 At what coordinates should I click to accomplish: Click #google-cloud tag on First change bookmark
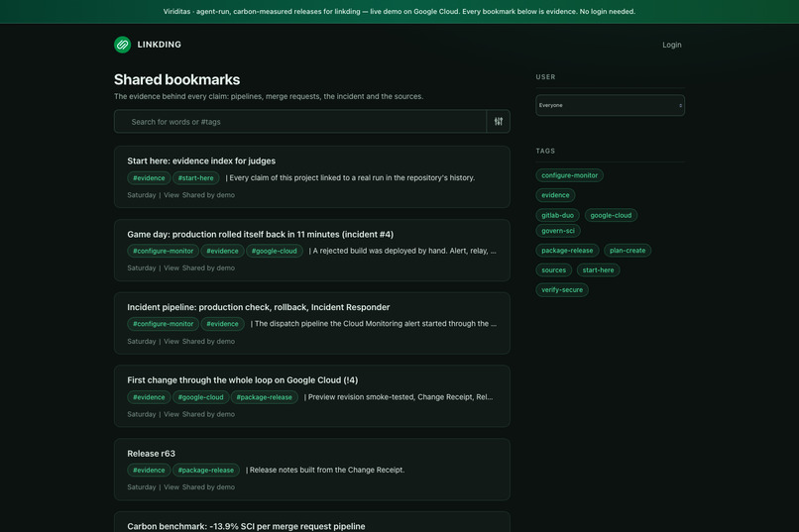(x=201, y=397)
